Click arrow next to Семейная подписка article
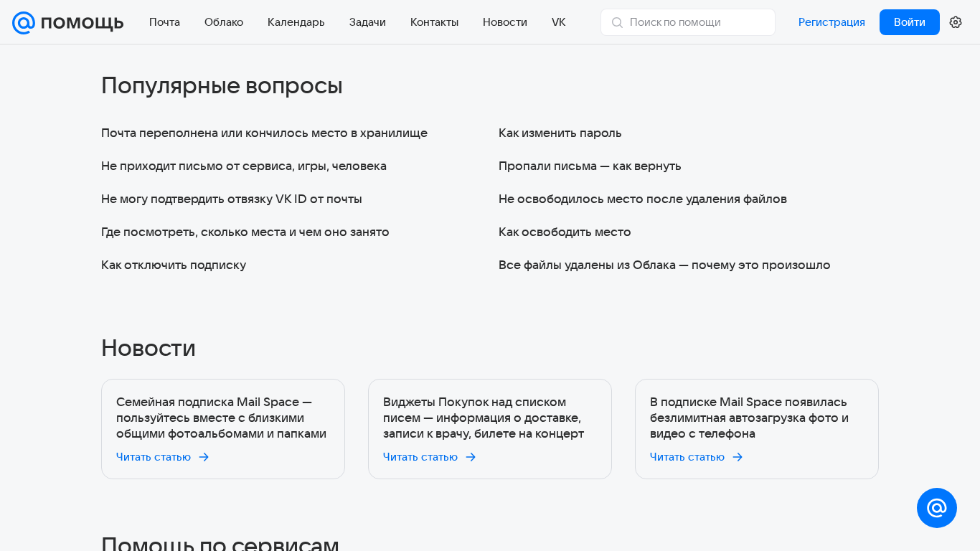This screenshot has width=980, height=551. tap(204, 457)
